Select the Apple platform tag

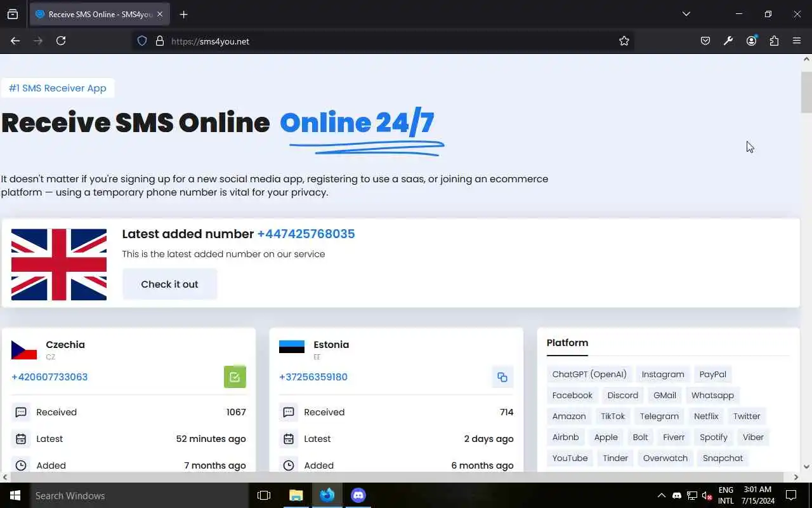(606, 437)
